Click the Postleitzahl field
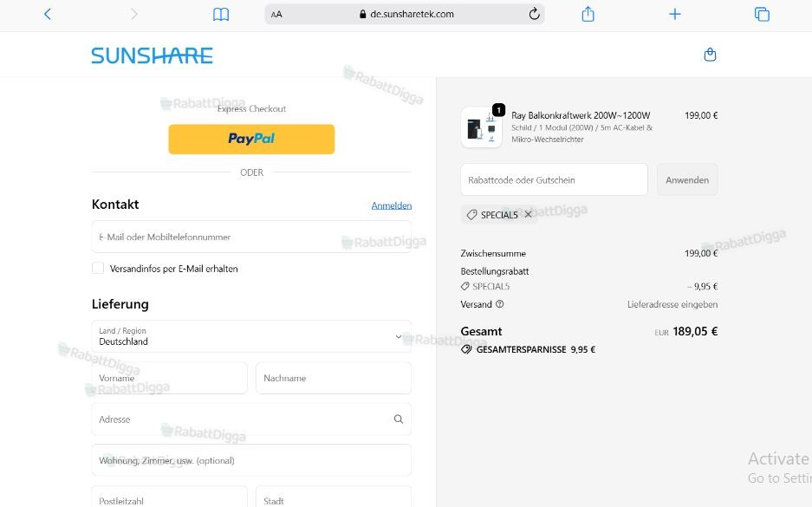This screenshot has height=507, width=812. (169, 496)
